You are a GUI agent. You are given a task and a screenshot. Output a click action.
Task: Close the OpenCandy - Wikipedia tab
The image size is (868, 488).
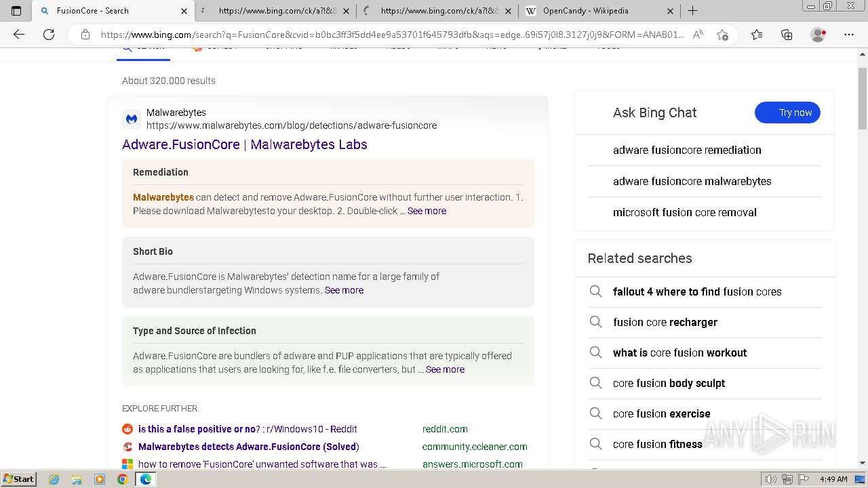(670, 11)
